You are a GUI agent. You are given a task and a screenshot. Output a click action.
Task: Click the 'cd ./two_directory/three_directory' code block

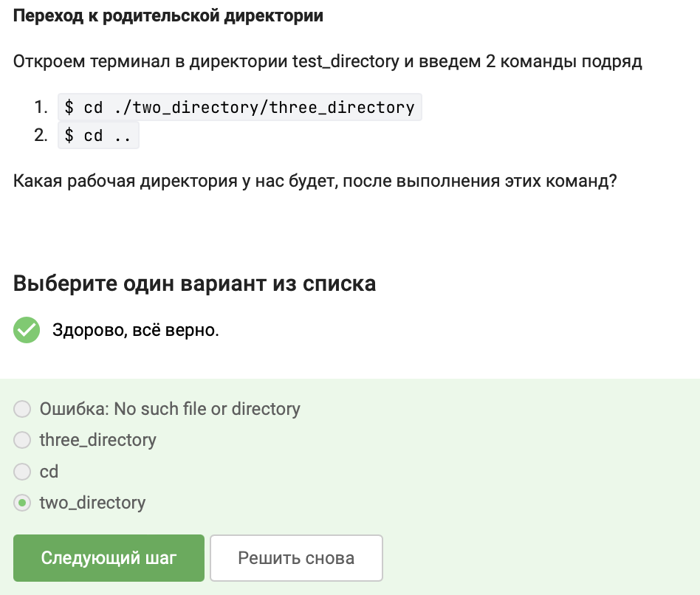(x=239, y=108)
